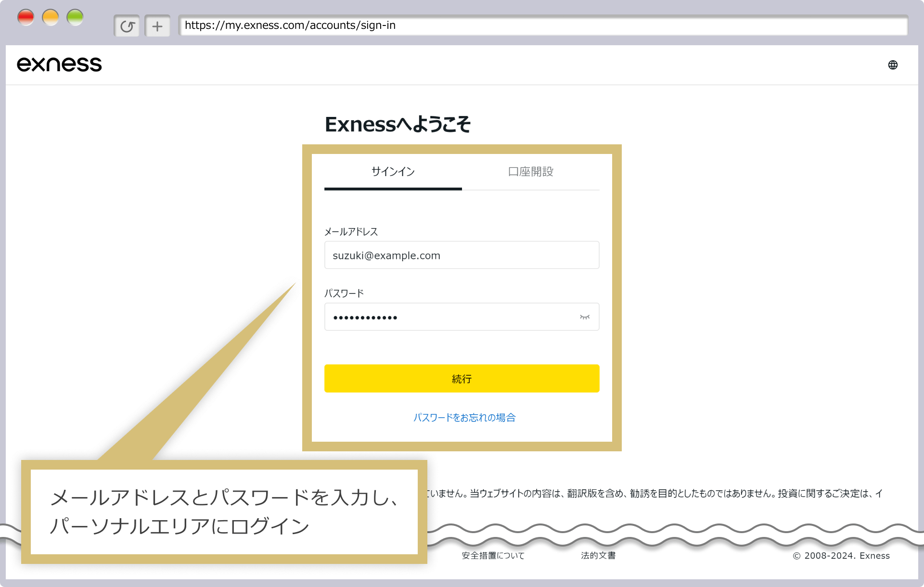Click the Exnessへようこそ heading
The image size is (924, 587).
[x=398, y=124]
